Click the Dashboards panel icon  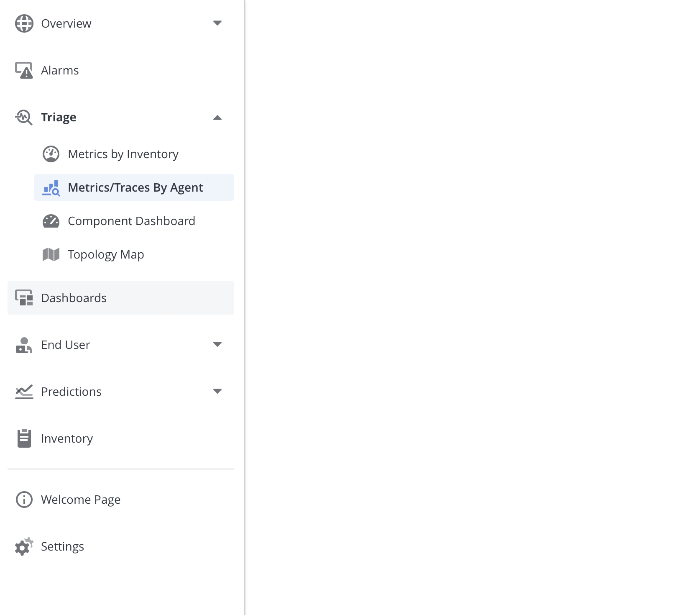pyautogui.click(x=24, y=298)
